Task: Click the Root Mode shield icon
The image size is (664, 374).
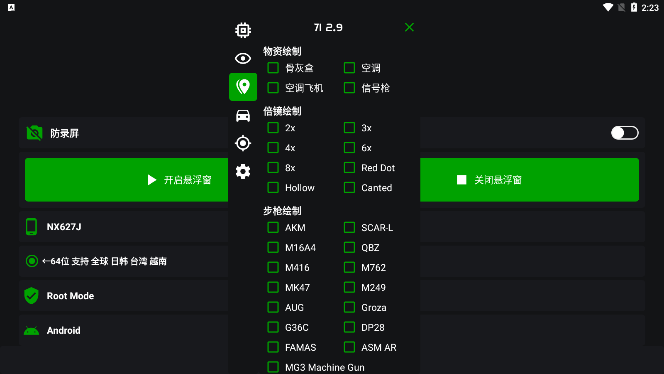Action: (31, 296)
